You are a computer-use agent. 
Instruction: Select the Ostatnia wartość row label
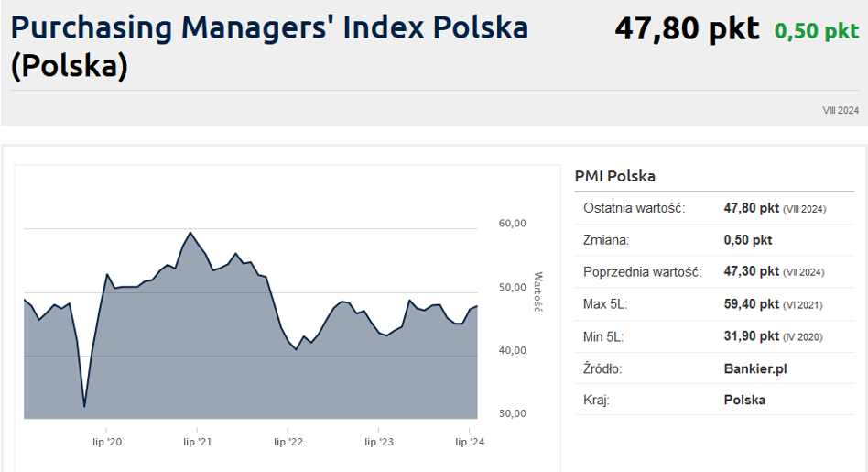tap(634, 208)
